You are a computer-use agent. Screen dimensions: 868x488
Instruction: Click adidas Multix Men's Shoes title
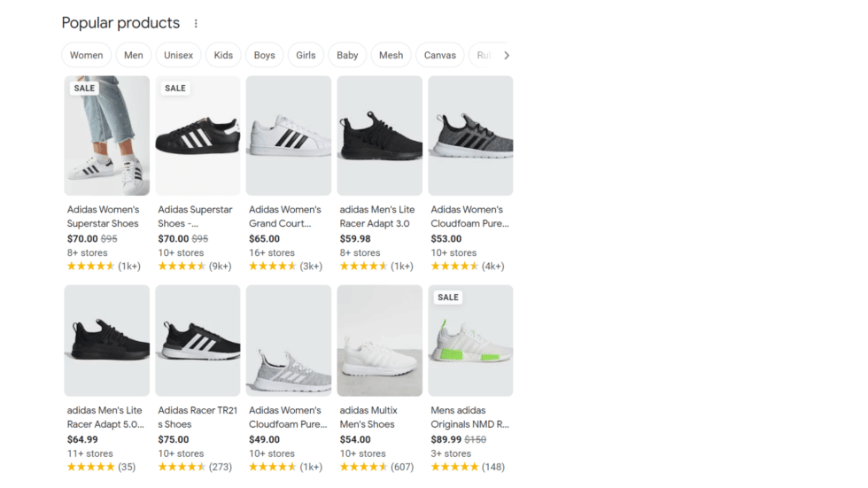(x=368, y=417)
